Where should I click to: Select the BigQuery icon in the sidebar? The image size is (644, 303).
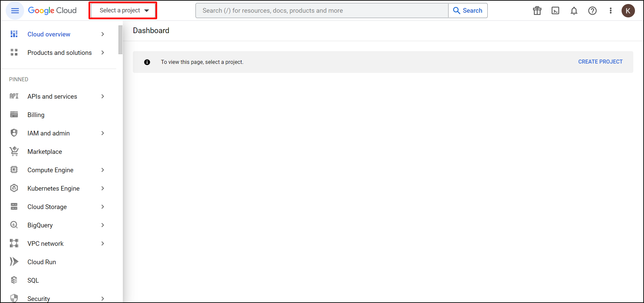(14, 225)
